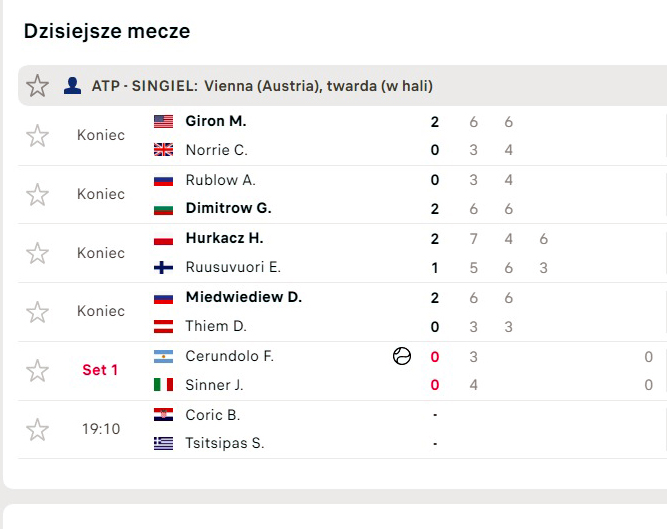Click the live Set 1 status

pyautogui.click(x=100, y=370)
